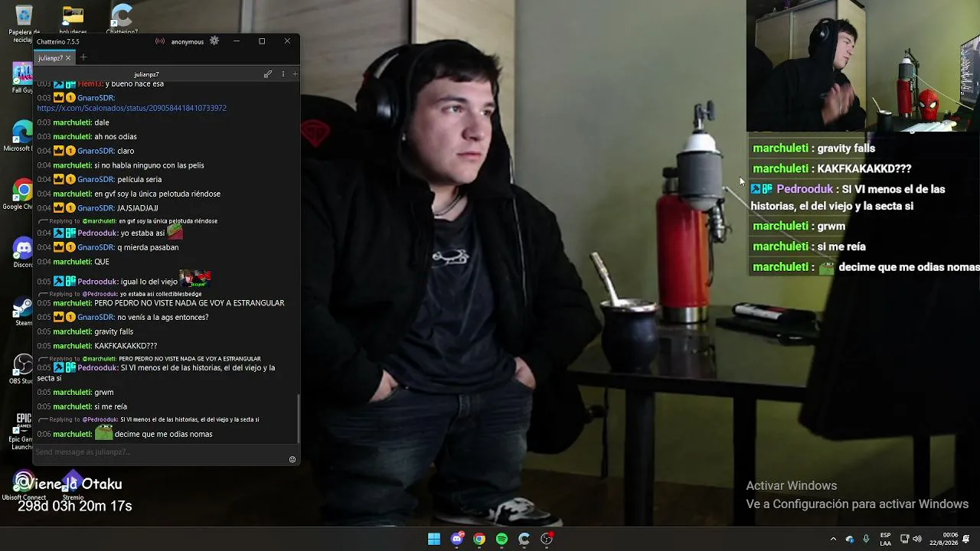This screenshot has height=551, width=980.
Task: Add a new split with plus icon
Action: pyautogui.click(x=295, y=74)
